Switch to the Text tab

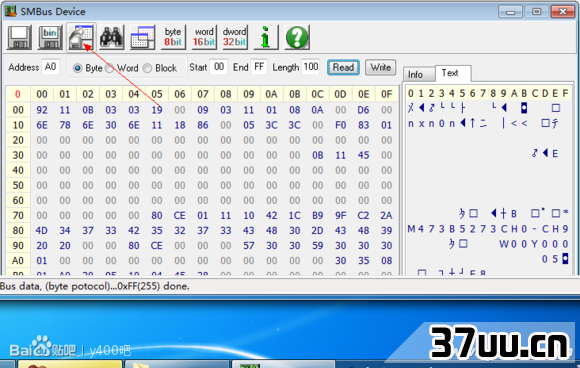click(x=453, y=73)
